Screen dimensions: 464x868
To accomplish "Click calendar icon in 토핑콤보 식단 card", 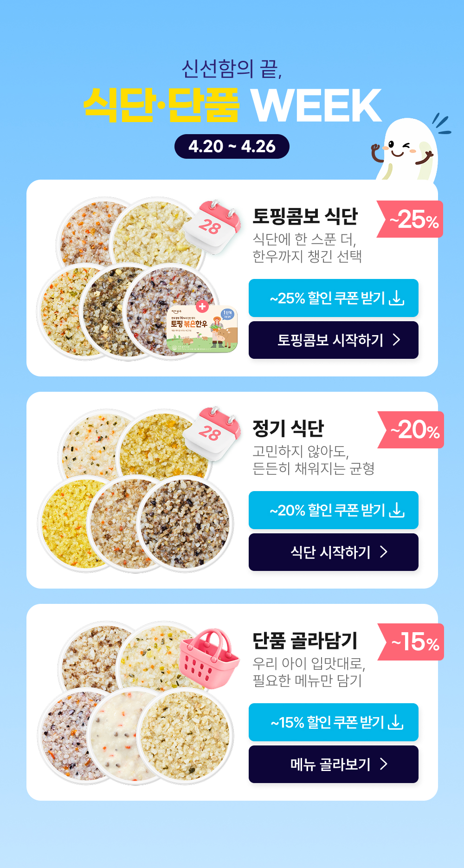I will coord(213,227).
